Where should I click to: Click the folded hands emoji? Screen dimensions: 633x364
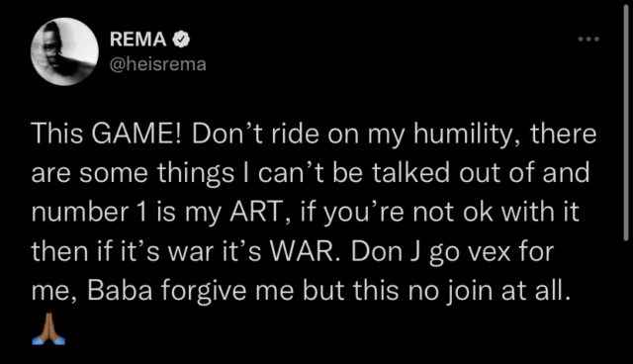pyautogui.click(x=48, y=328)
